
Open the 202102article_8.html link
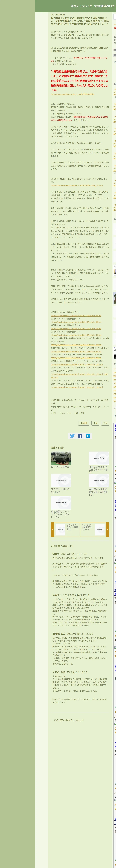point(76,351)
